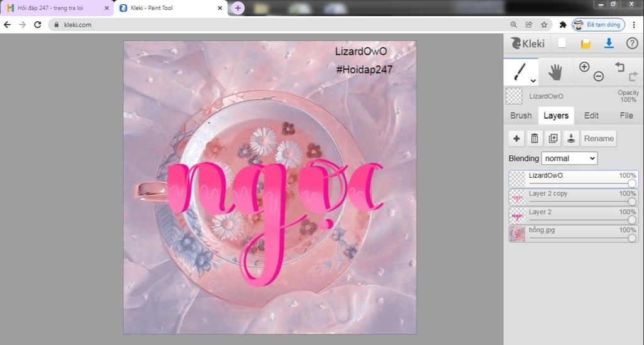
Task: Adjust Layer 2 copy opacity slider
Action: click(x=631, y=202)
